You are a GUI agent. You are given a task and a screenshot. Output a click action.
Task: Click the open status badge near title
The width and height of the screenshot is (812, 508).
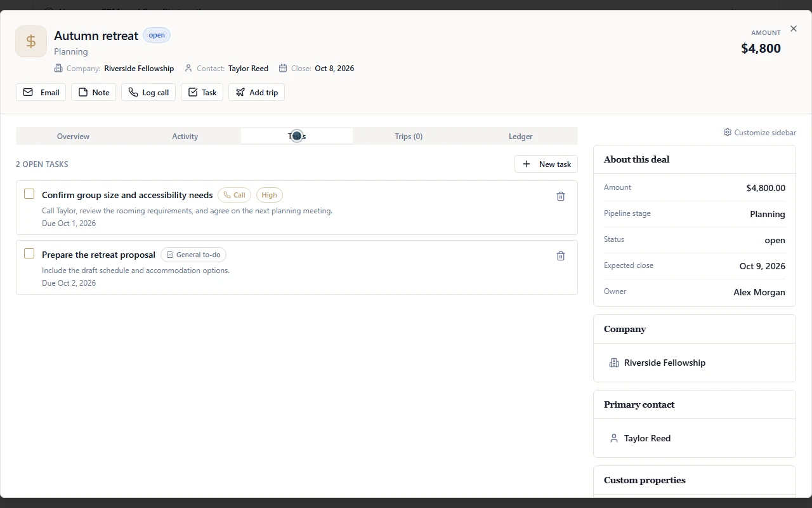pos(157,35)
